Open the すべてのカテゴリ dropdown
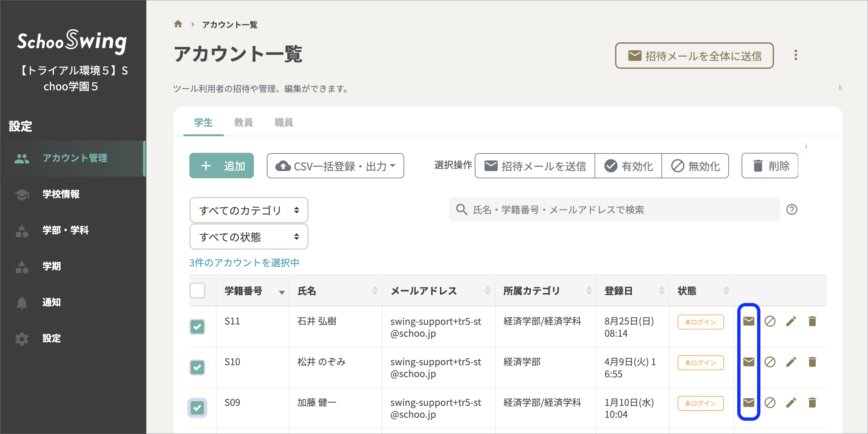868x434 pixels. coord(248,210)
